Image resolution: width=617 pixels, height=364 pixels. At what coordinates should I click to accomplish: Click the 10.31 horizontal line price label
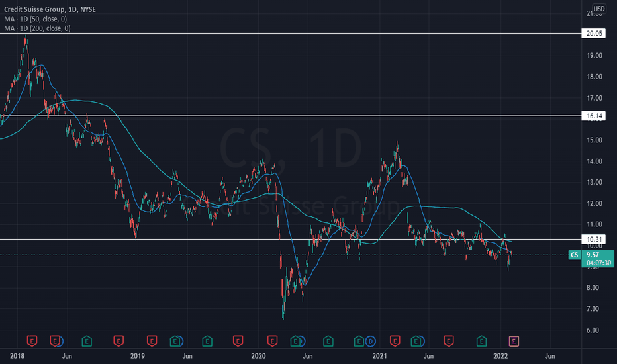594,240
